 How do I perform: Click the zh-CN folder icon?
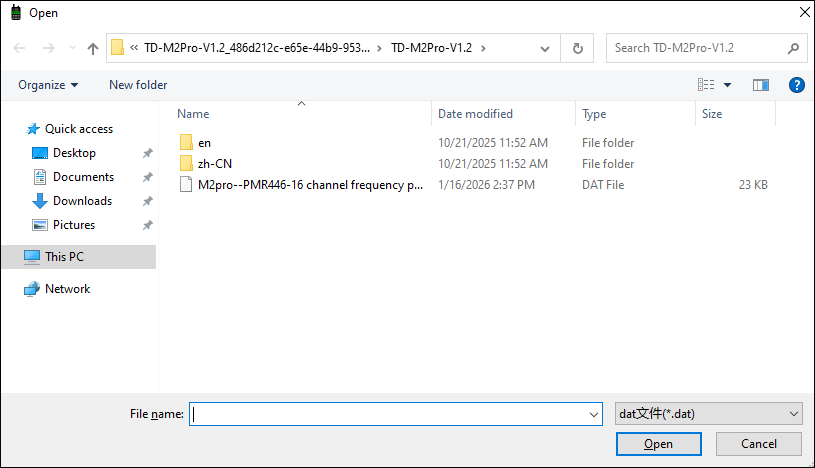pyautogui.click(x=186, y=163)
